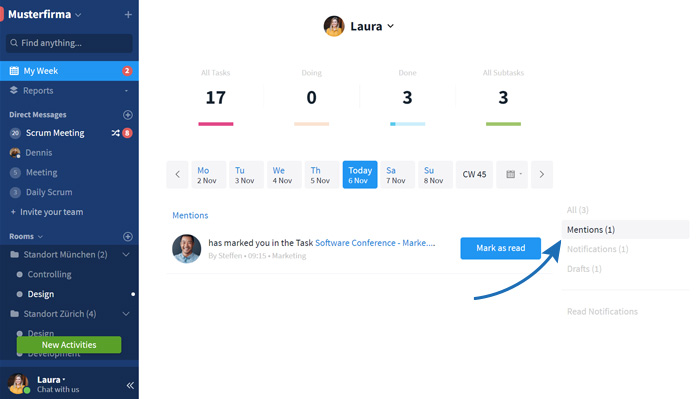The width and height of the screenshot is (700, 399).
Task: Select Mentions (1) filter
Action: [x=625, y=229]
